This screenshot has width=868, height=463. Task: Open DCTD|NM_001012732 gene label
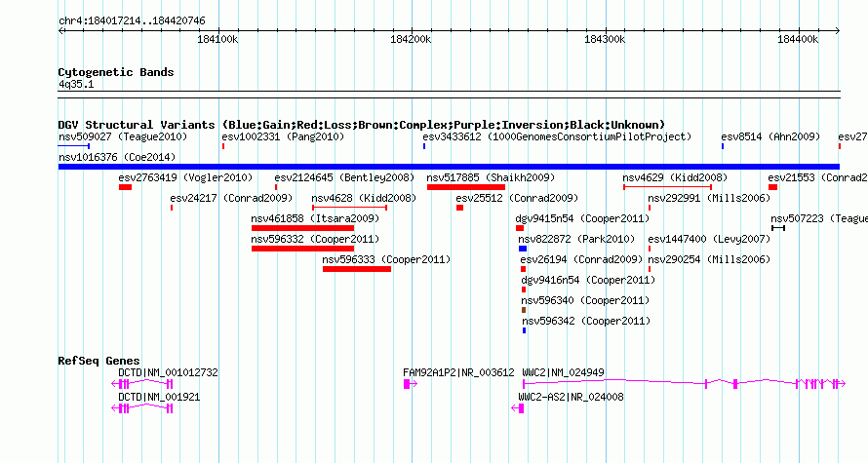click(x=168, y=372)
